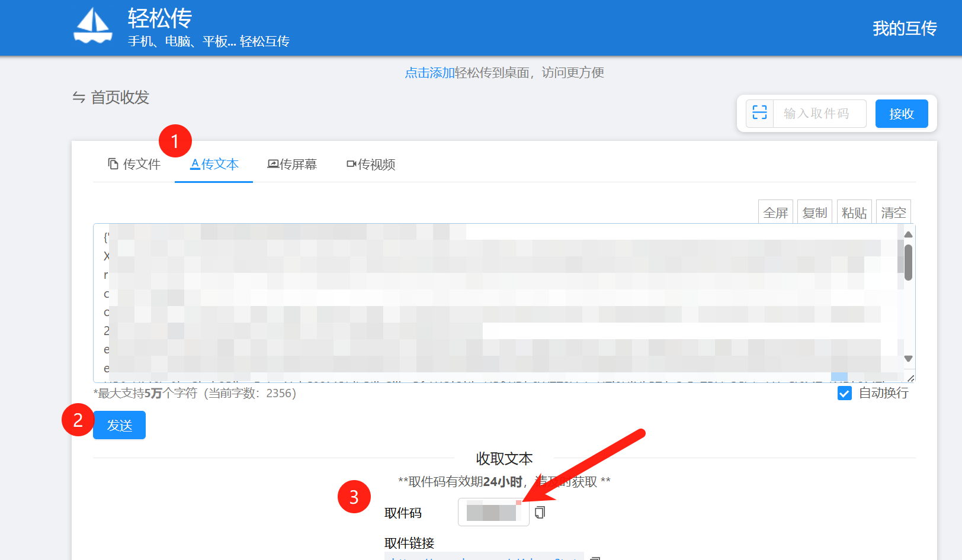Click the scan icon beside pickup code field
The height and width of the screenshot is (560, 962).
[759, 113]
